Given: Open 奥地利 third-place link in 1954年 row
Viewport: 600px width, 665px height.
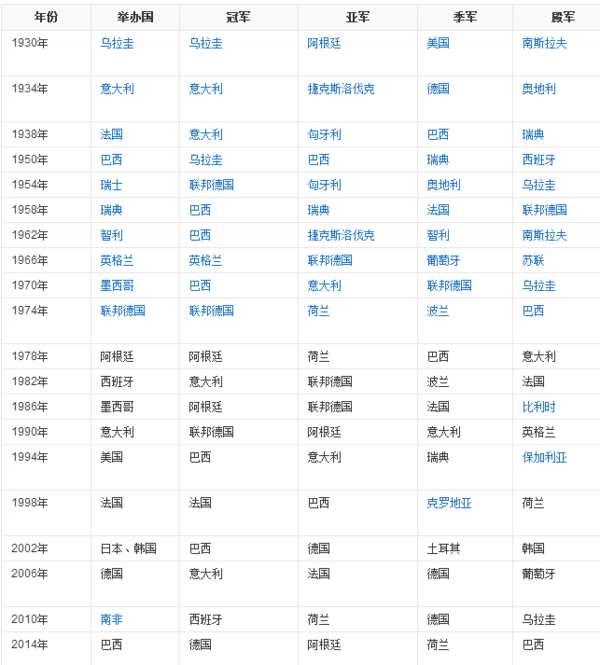Looking at the screenshot, I should click(x=444, y=185).
